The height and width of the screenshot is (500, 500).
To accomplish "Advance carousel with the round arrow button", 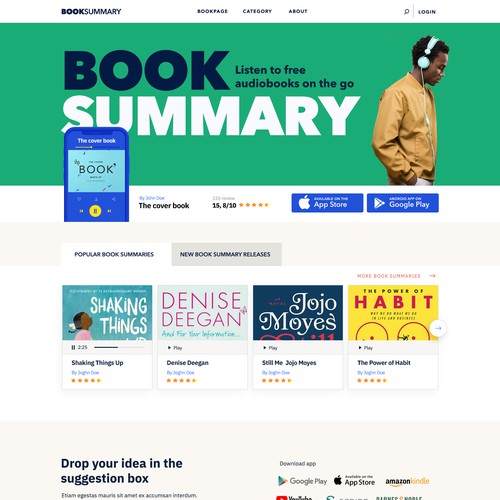I will [438, 328].
